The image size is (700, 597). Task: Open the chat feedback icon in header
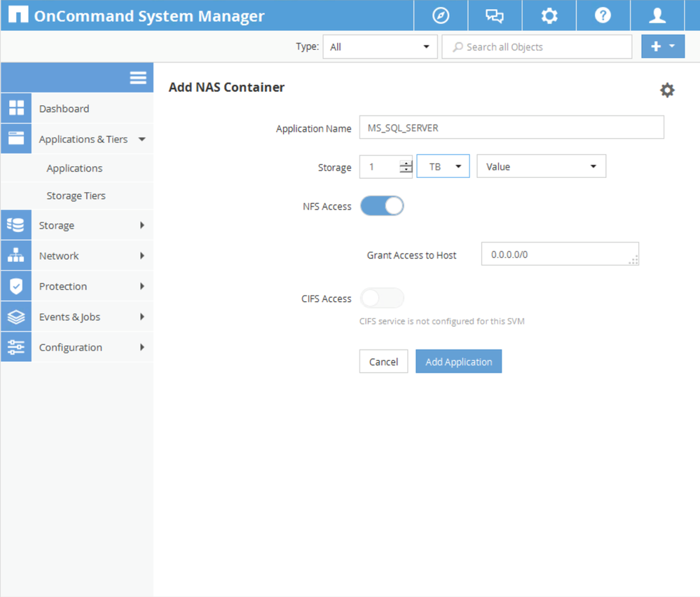495,15
